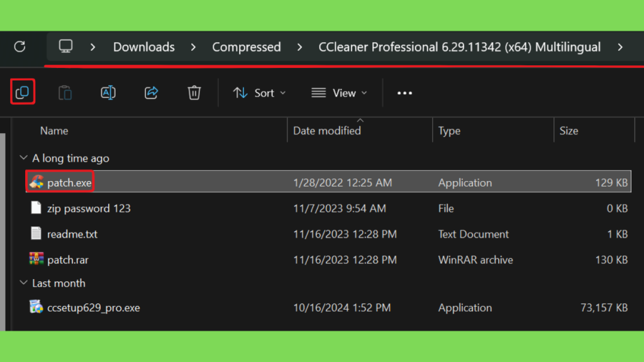Click the 73,157 KB size value

(x=604, y=308)
